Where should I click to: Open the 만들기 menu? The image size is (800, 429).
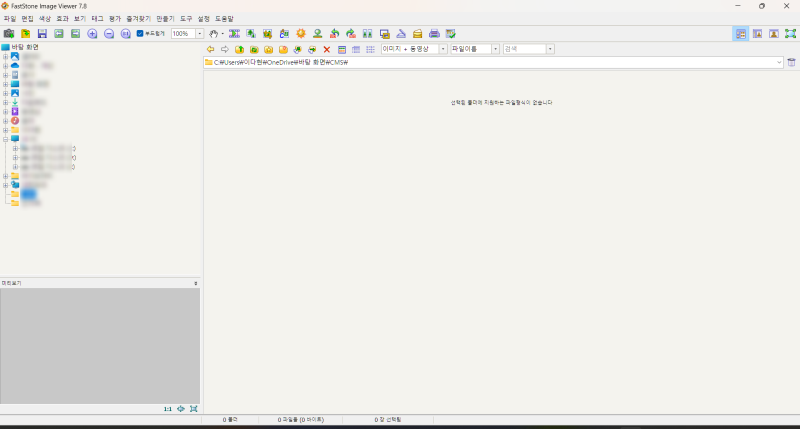165,19
